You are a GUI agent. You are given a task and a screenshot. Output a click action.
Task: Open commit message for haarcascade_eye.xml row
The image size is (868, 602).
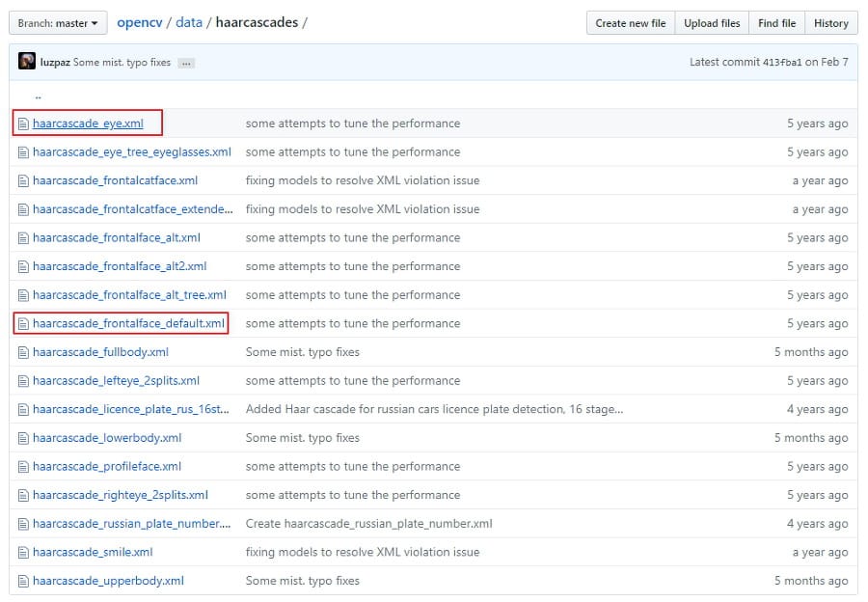click(x=353, y=123)
